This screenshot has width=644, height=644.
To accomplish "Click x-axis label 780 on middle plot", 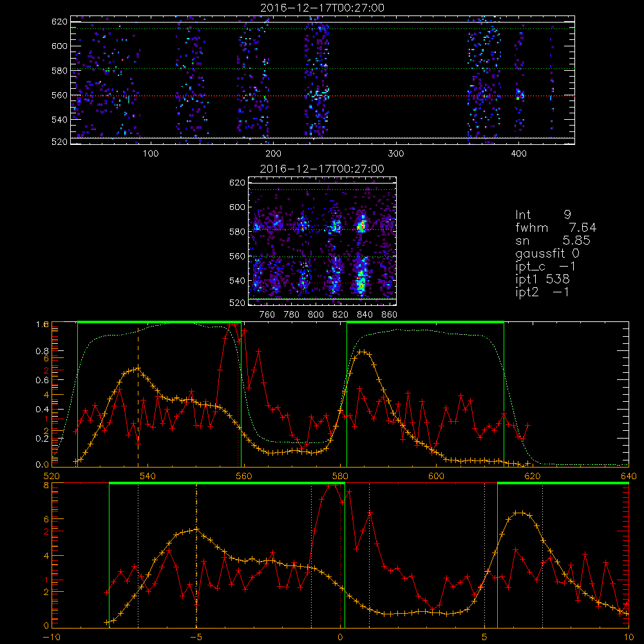I will coord(292,315).
